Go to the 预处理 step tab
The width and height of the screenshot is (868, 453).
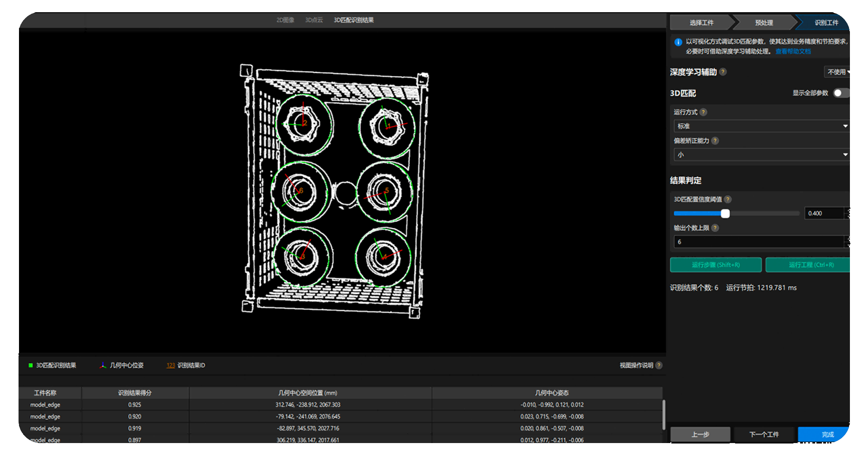tap(764, 23)
